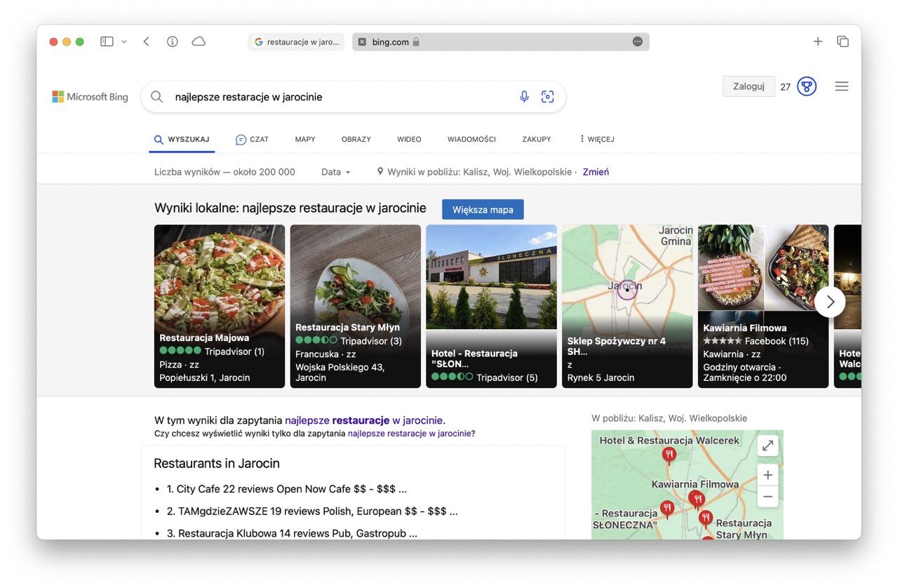The height and width of the screenshot is (588, 898).
Task: Click the Rewards trophy medal icon
Action: click(x=807, y=86)
